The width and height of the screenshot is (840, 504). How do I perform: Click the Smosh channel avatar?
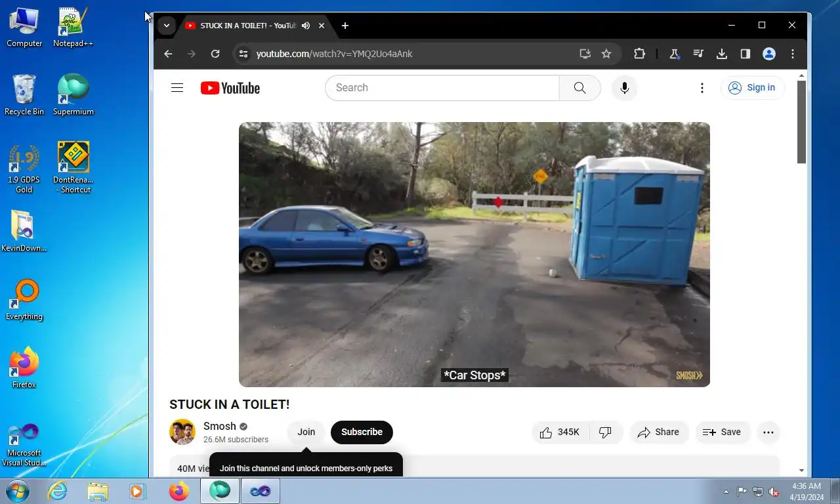pos(182,432)
